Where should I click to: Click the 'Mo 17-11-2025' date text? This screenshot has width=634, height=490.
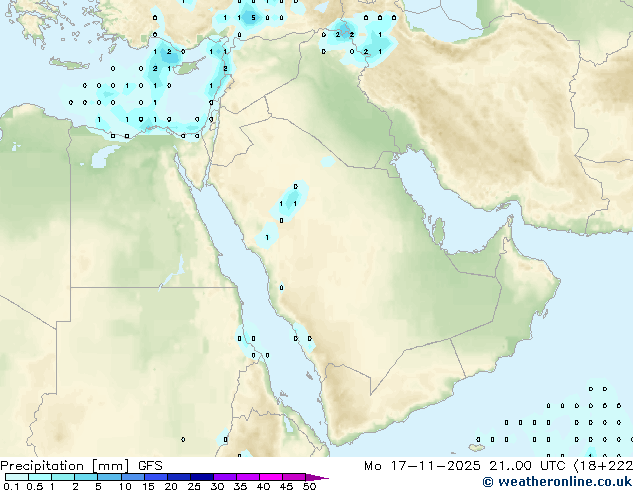[422, 466]
